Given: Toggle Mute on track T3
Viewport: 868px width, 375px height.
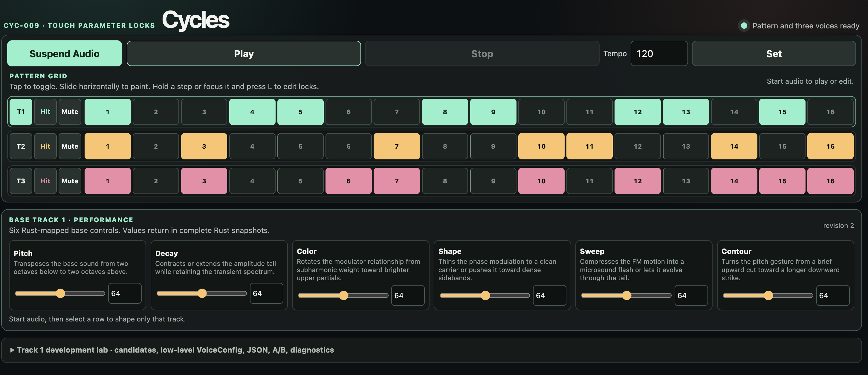Looking at the screenshot, I should point(70,181).
